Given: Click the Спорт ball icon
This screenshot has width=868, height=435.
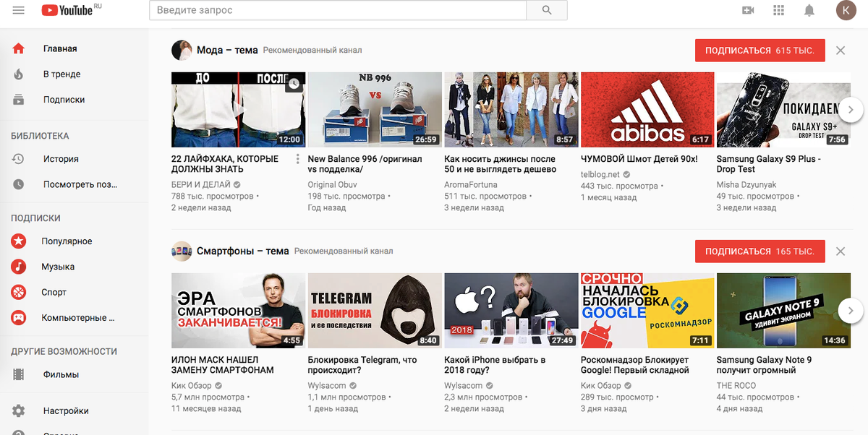Looking at the screenshot, I should coord(19,292).
